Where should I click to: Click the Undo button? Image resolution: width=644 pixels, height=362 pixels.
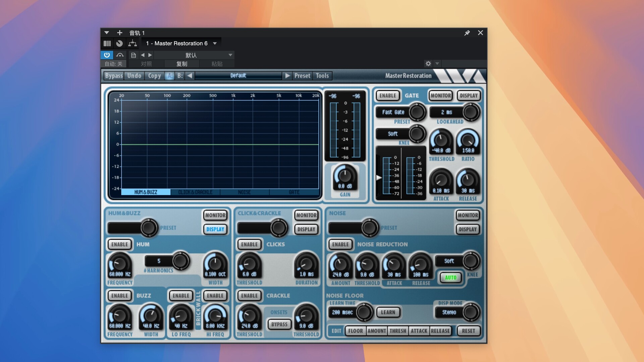[135, 76]
